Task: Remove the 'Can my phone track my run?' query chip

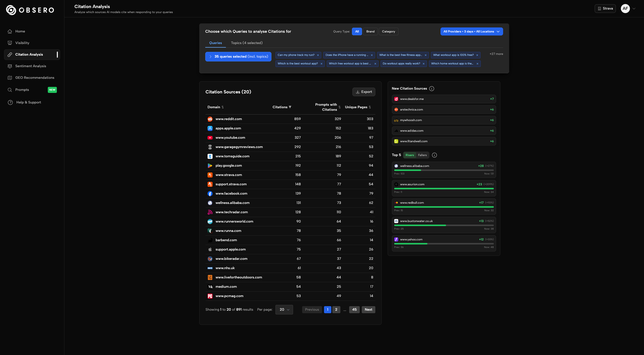Action: [x=318, y=55]
